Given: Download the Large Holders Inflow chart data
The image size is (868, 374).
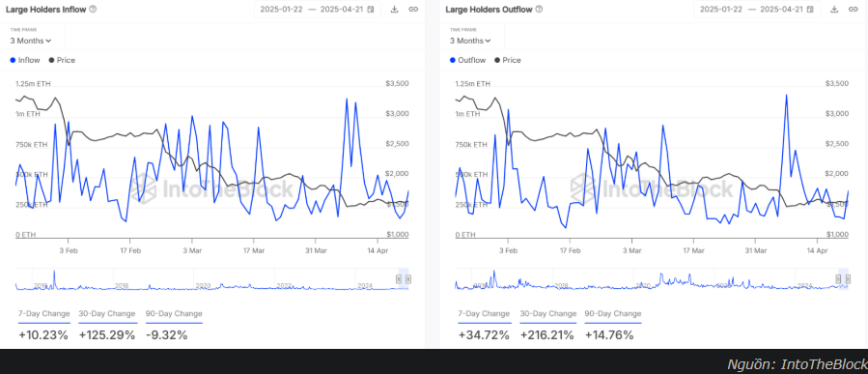Looking at the screenshot, I should (x=395, y=10).
